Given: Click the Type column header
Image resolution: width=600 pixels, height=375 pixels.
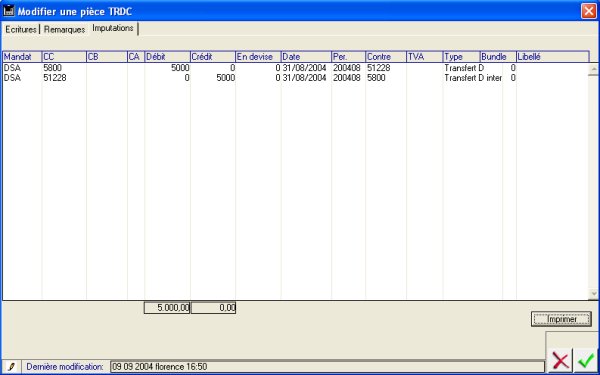Looking at the screenshot, I should click(x=461, y=57).
